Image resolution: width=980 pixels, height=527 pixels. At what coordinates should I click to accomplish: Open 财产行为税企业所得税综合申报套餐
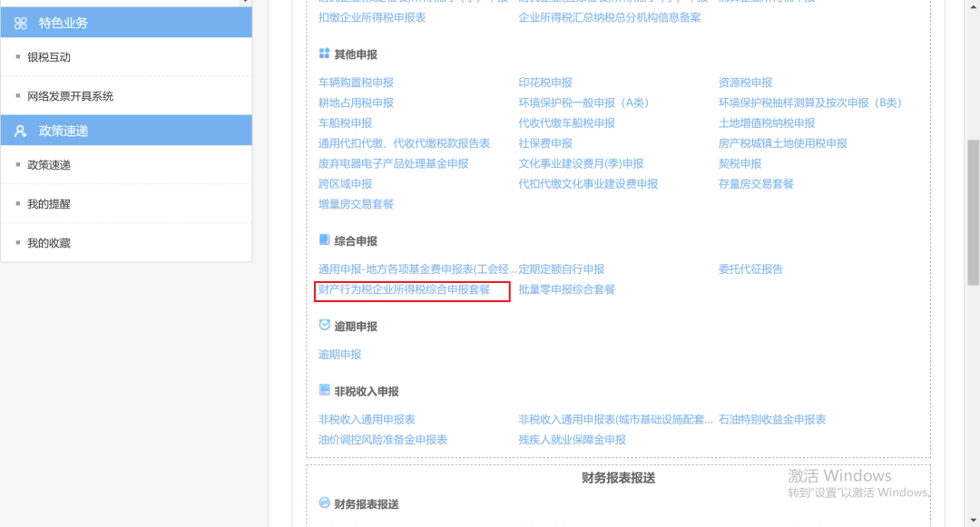click(x=404, y=289)
